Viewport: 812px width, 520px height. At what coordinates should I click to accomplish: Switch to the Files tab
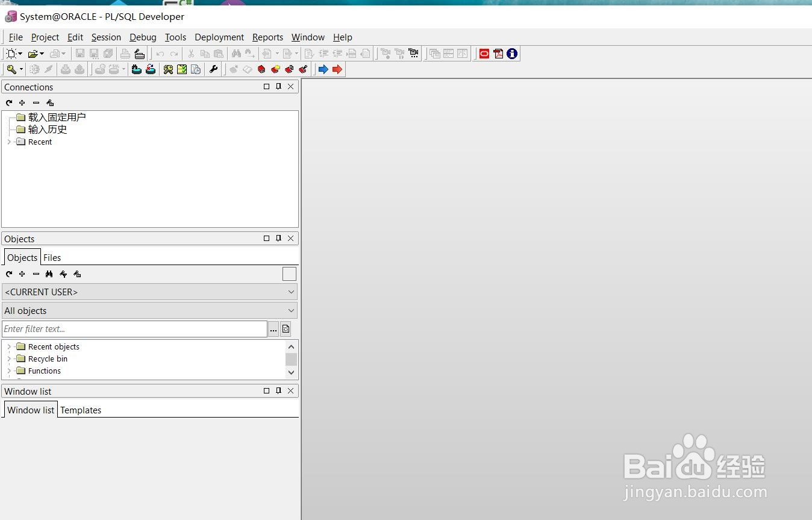pyautogui.click(x=52, y=258)
